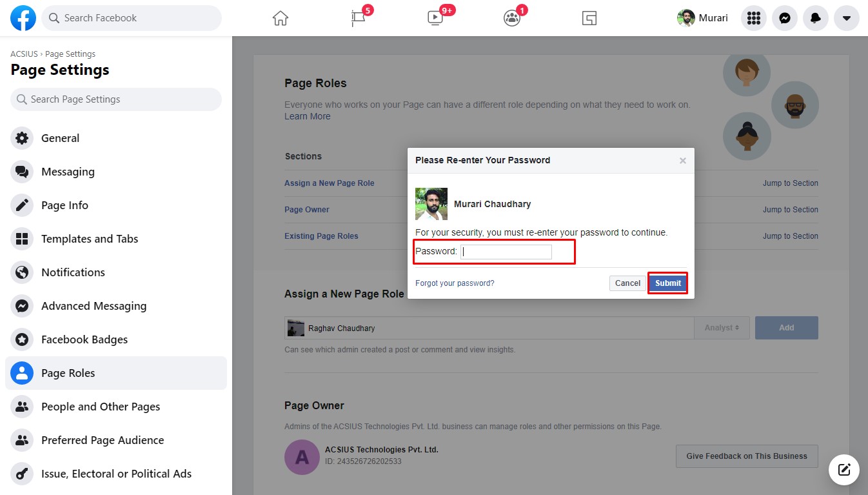Click inside the Password input field
Image resolution: width=868 pixels, height=495 pixels.
(506, 252)
